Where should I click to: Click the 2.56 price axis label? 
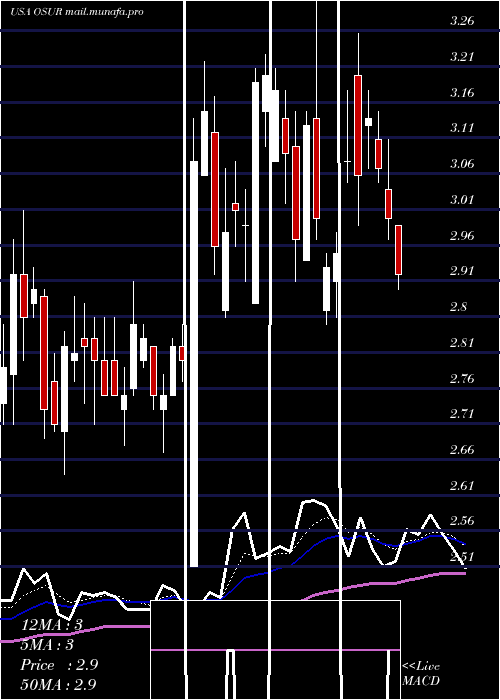pos(462,521)
